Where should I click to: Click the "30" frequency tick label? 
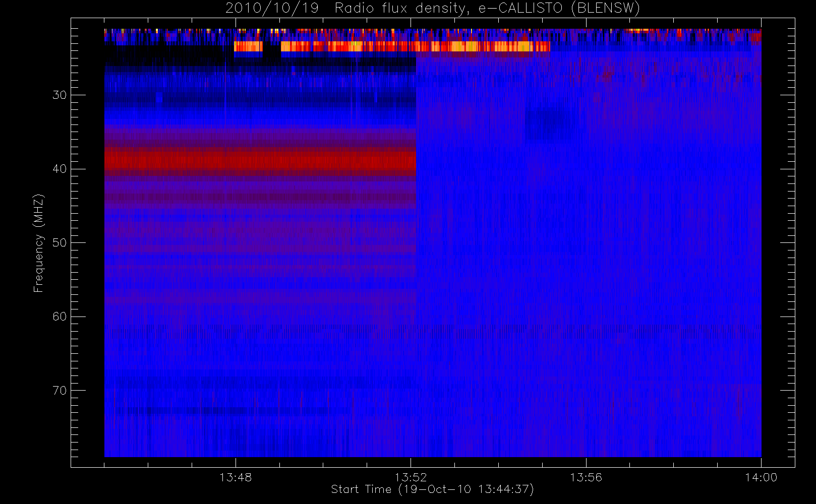[x=60, y=95]
